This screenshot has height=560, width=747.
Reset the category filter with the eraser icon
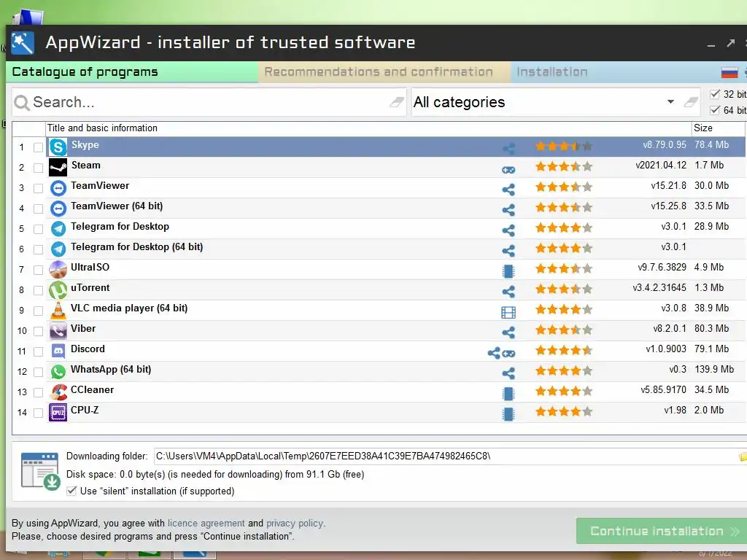[691, 102]
